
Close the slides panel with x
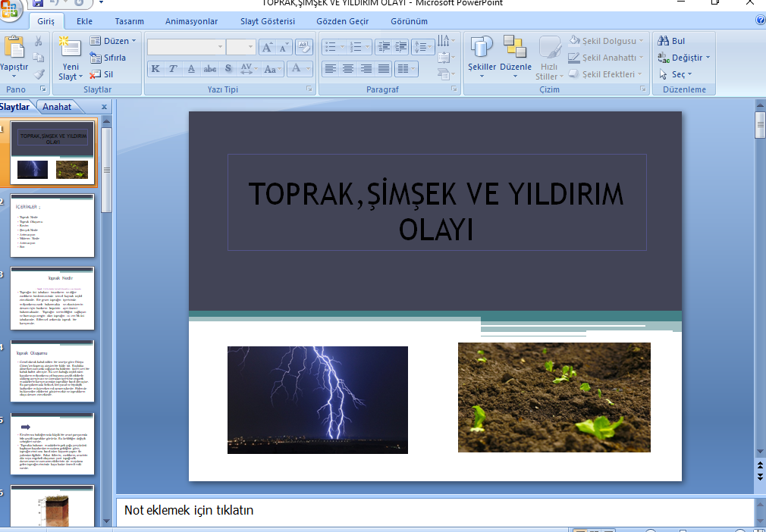[104, 107]
